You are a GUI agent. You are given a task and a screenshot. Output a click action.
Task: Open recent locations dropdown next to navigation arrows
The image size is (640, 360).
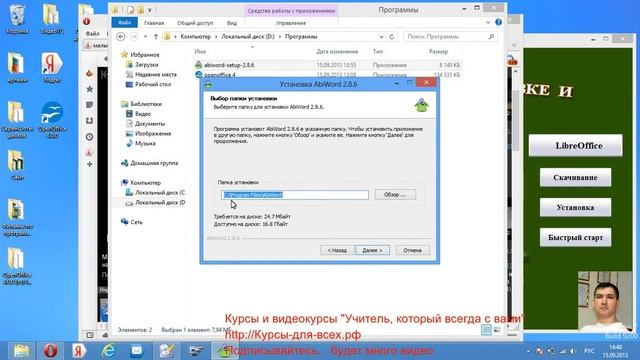146,37
